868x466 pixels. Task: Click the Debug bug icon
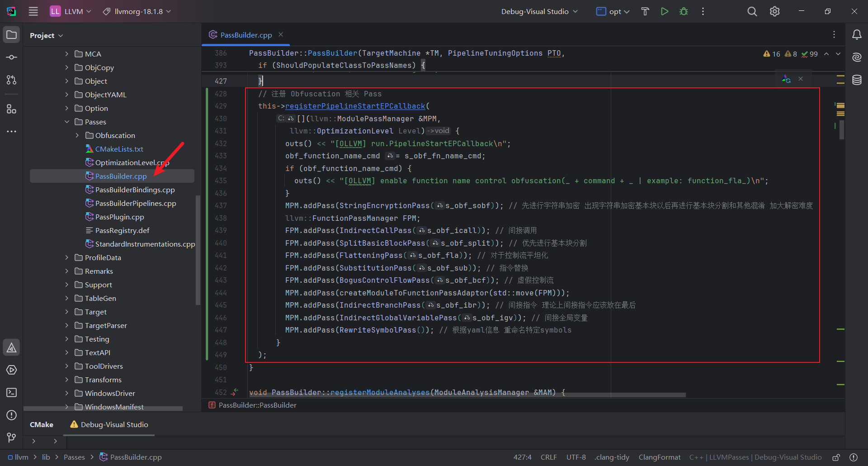[x=684, y=11]
